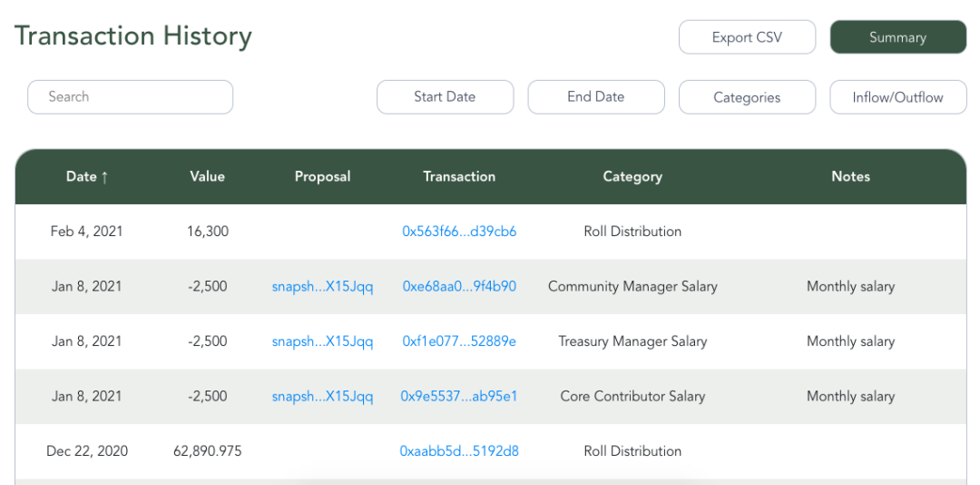Sort by the Category column header

(x=632, y=176)
